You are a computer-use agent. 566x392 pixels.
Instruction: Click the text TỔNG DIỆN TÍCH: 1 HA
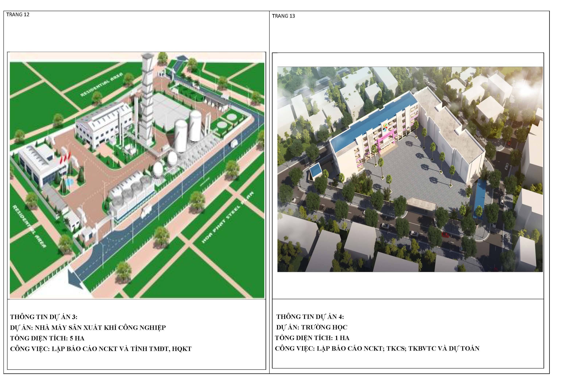click(312, 338)
